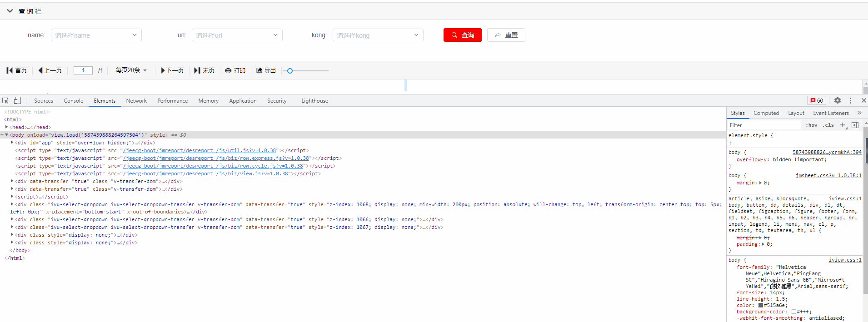Screen dimensions: 868x322
Task: Click the new style rule plus icon
Action: (843, 125)
